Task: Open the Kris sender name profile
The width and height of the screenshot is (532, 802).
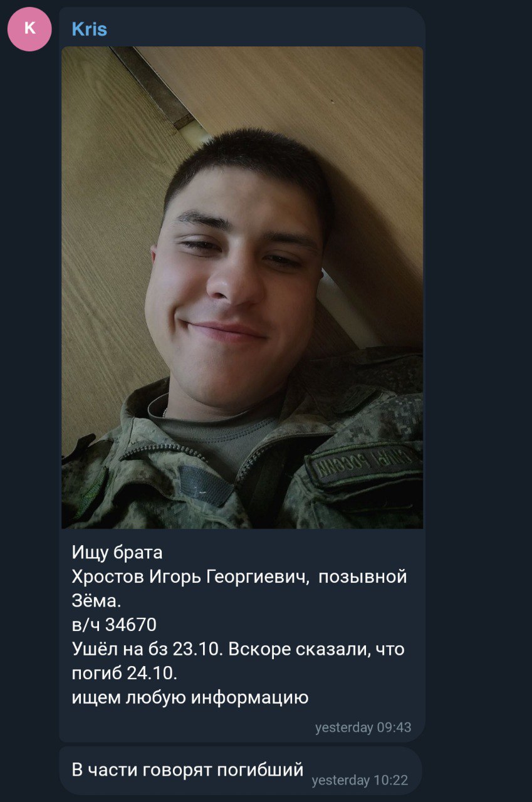Action: [x=90, y=29]
